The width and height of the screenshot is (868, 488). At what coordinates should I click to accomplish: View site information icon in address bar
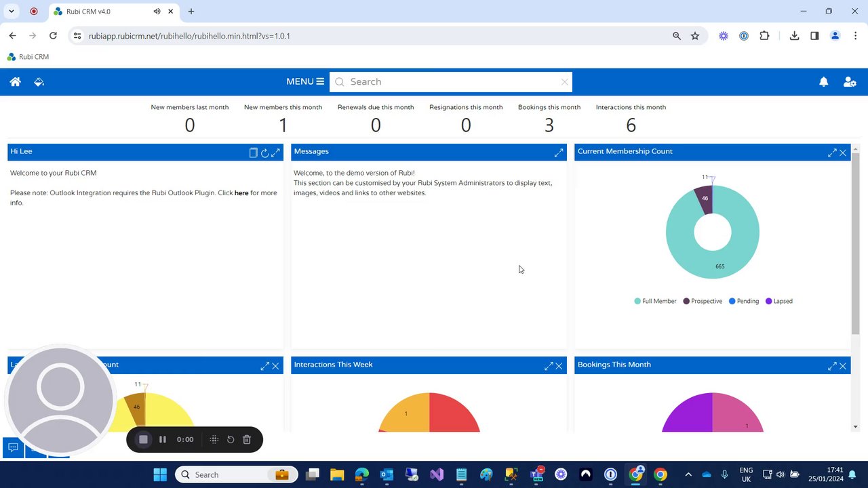tap(77, 36)
